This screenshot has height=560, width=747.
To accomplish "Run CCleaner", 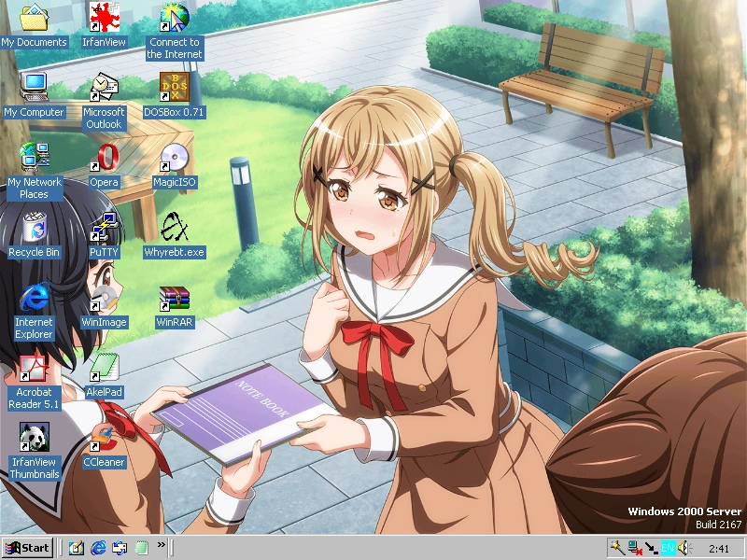I will 104,438.
